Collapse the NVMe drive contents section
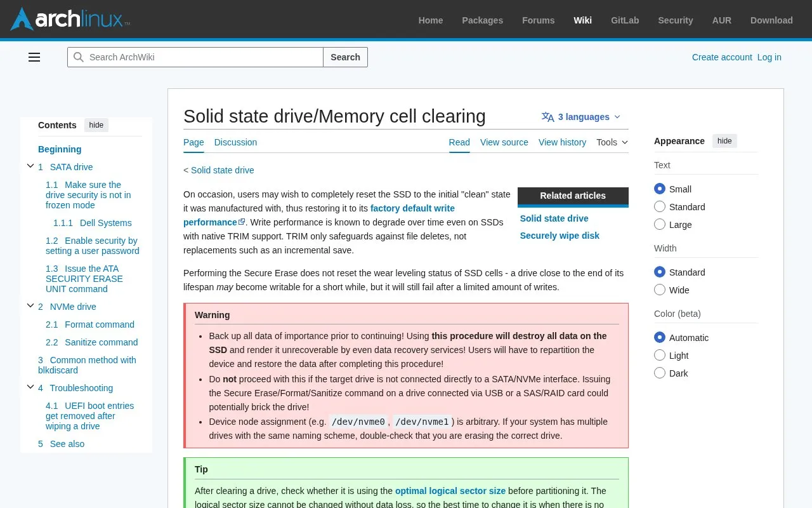The height and width of the screenshot is (508, 812). pos(30,306)
